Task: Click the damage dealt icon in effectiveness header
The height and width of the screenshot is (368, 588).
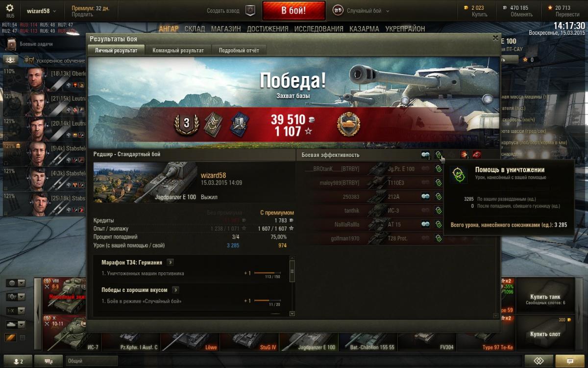Action: point(464,155)
